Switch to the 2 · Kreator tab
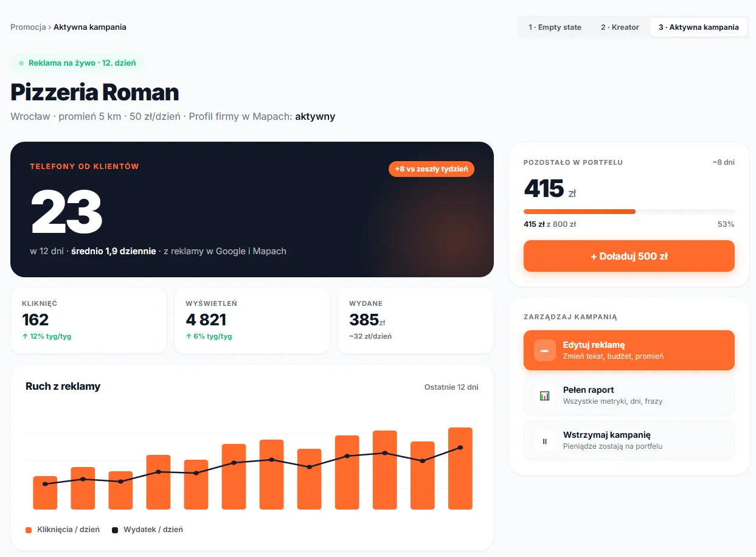 click(x=620, y=27)
